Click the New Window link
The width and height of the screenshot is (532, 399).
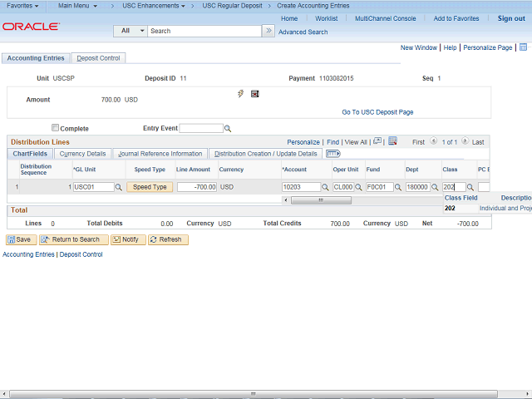(419, 47)
